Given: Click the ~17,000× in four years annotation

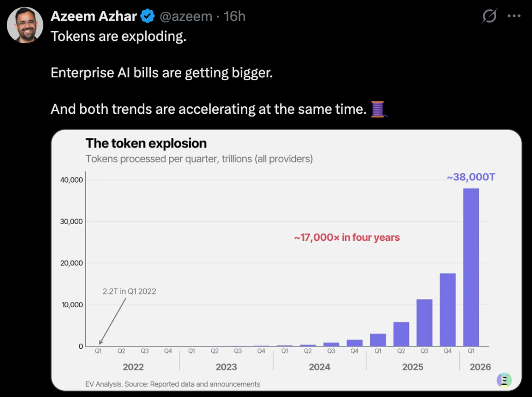Looking at the screenshot, I should (x=347, y=237).
